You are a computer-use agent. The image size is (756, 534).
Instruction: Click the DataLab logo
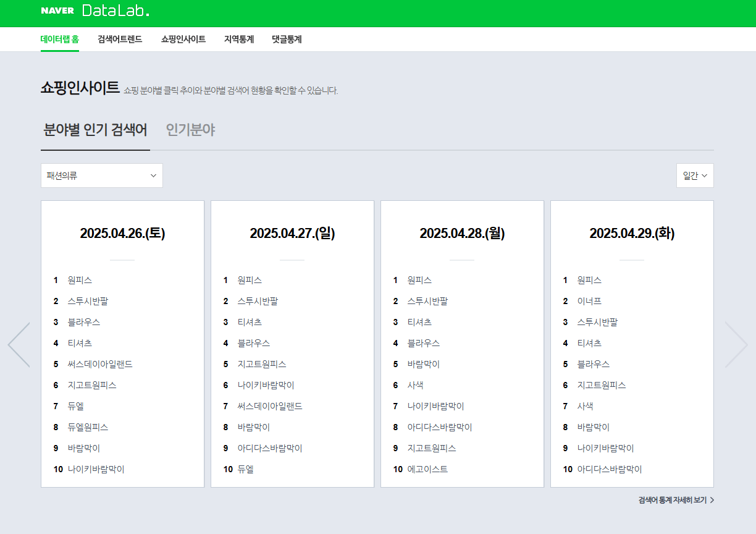coord(115,11)
